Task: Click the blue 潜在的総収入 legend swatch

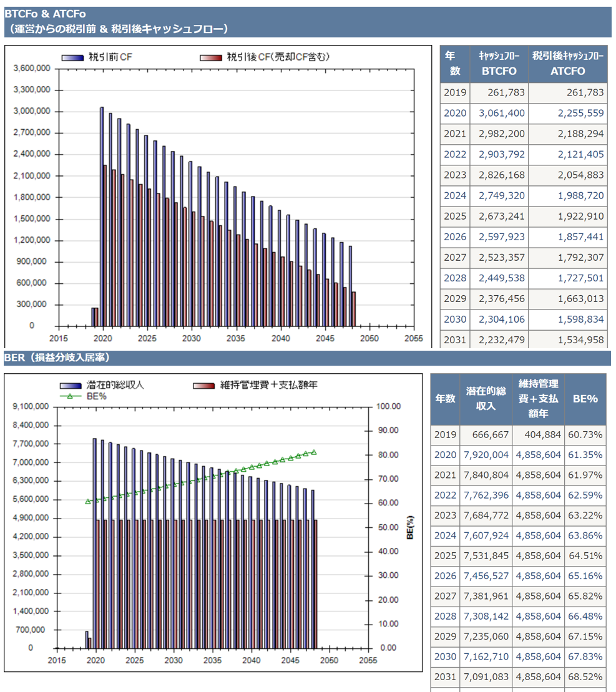Action: tap(72, 386)
